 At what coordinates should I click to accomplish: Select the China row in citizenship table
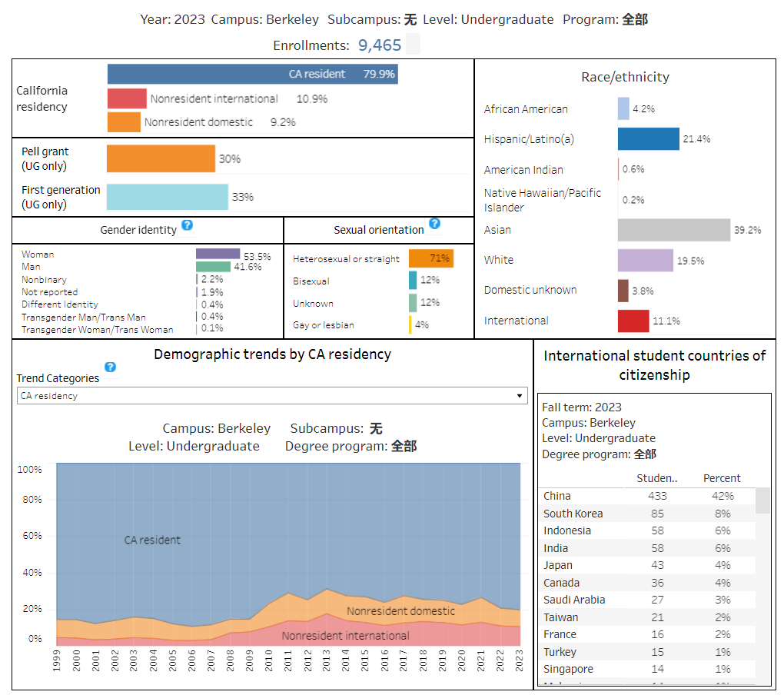coord(647,496)
